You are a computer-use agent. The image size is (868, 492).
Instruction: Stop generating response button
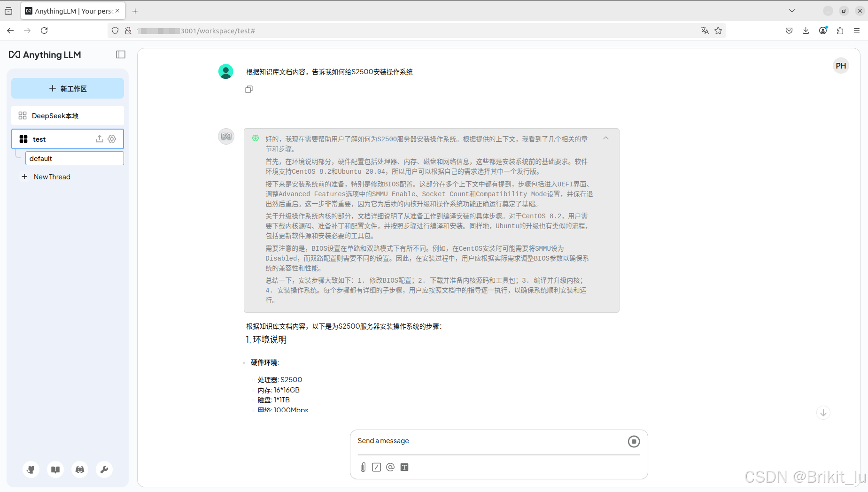(x=634, y=441)
